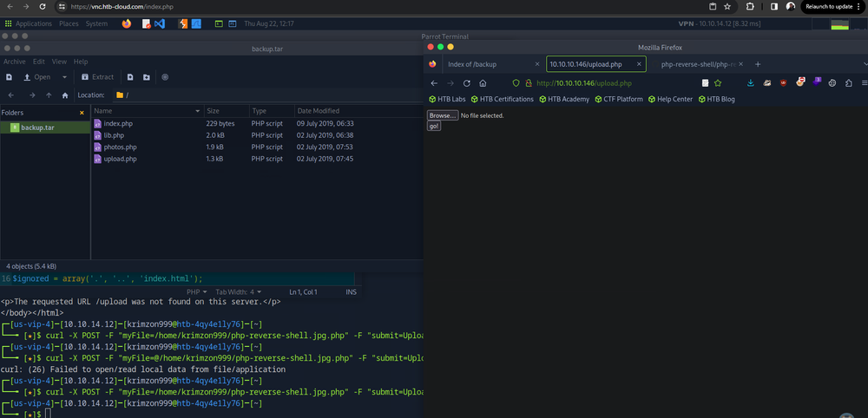Open the HTB Academy bookmark
This screenshot has width=868, height=418.
[x=565, y=100]
